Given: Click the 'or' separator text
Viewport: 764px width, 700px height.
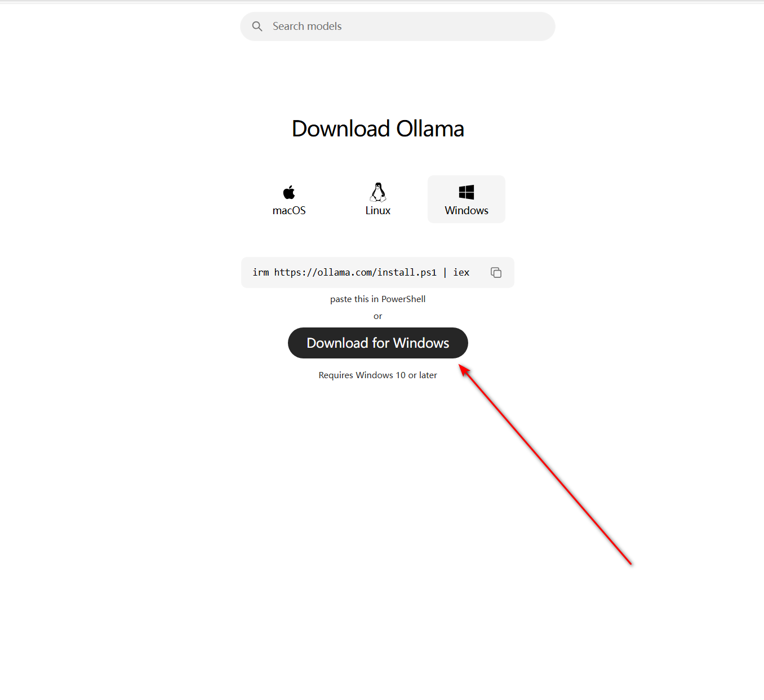Looking at the screenshot, I should (x=378, y=316).
